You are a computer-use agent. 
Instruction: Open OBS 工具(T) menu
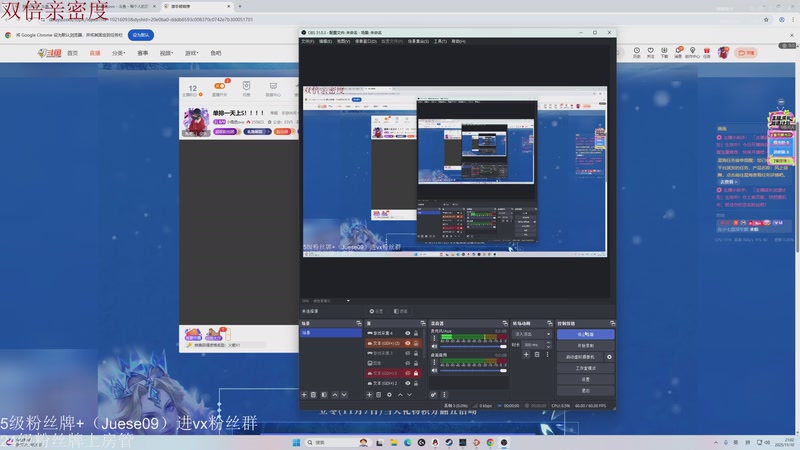(x=440, y=41)
